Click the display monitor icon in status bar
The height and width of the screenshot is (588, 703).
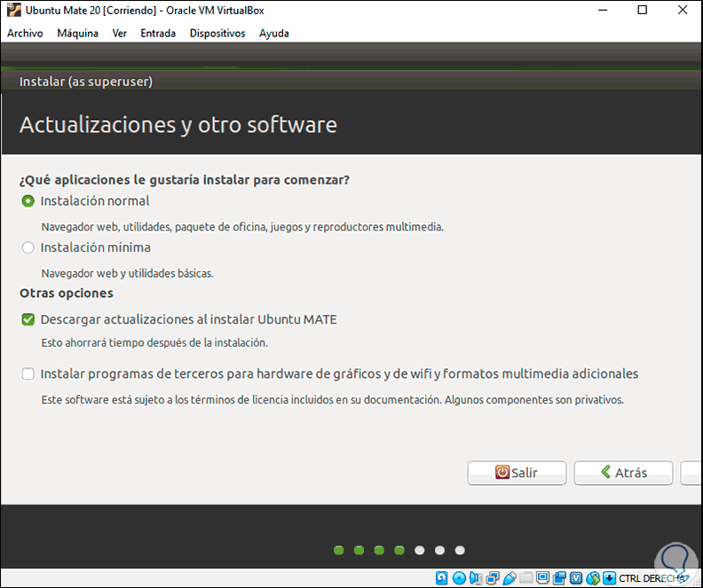tap(542, 577)
